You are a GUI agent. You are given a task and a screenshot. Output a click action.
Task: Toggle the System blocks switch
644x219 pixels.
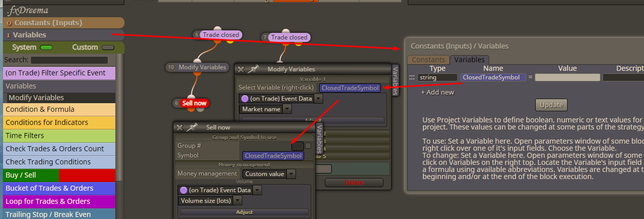click(x=47, y=48)
